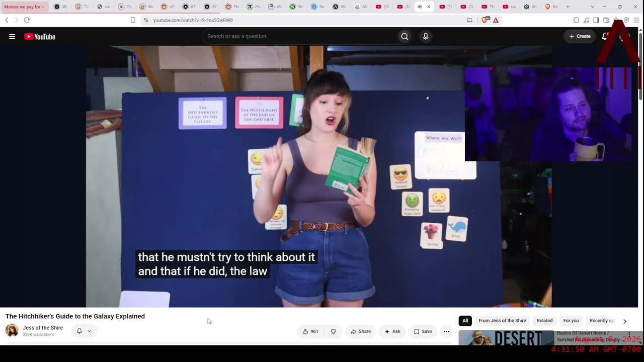Bookmark this page
644x362 pixels.
point(133,20)
